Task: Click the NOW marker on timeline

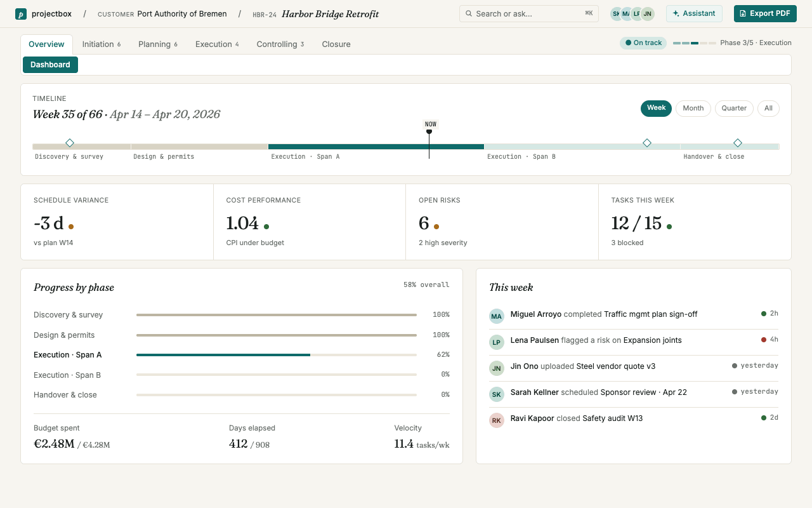Action: 431,124
